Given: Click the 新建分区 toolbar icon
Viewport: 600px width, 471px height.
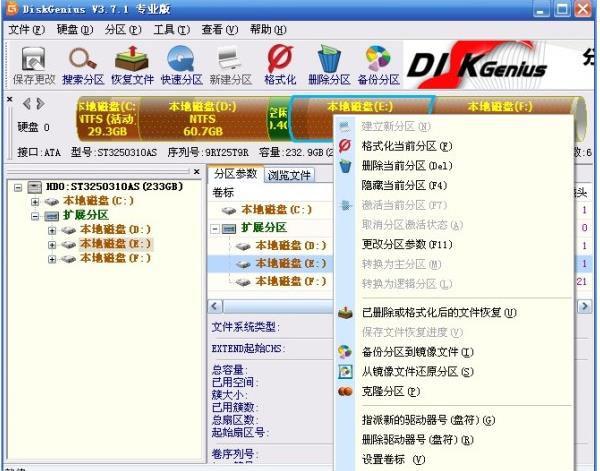Looking at the screenshot, I should click(230, 64).
